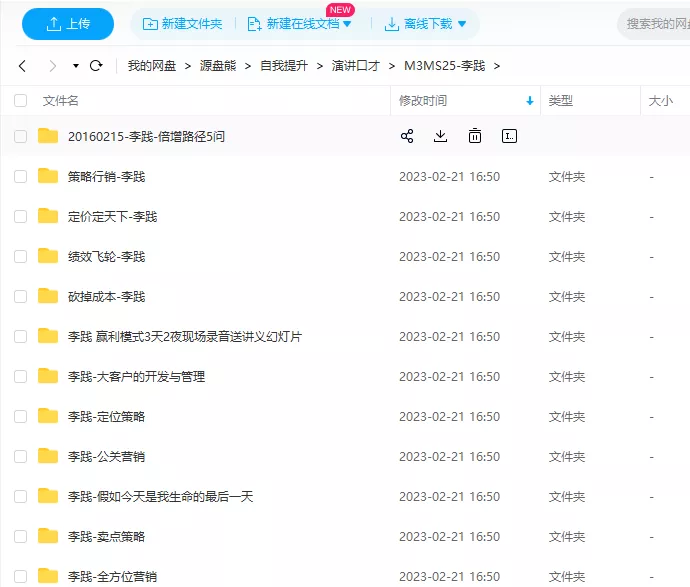Toggle the select-all checkbox in the header

coord(20,101)
